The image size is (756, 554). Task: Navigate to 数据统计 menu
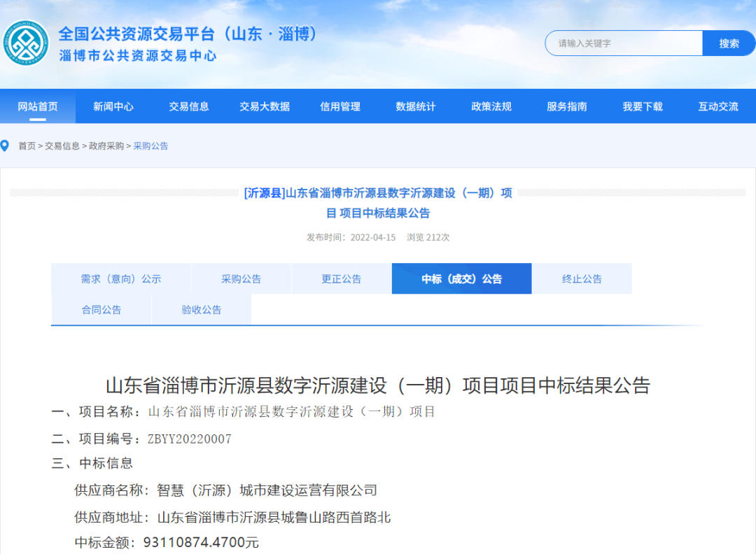[x=416, y=106]
